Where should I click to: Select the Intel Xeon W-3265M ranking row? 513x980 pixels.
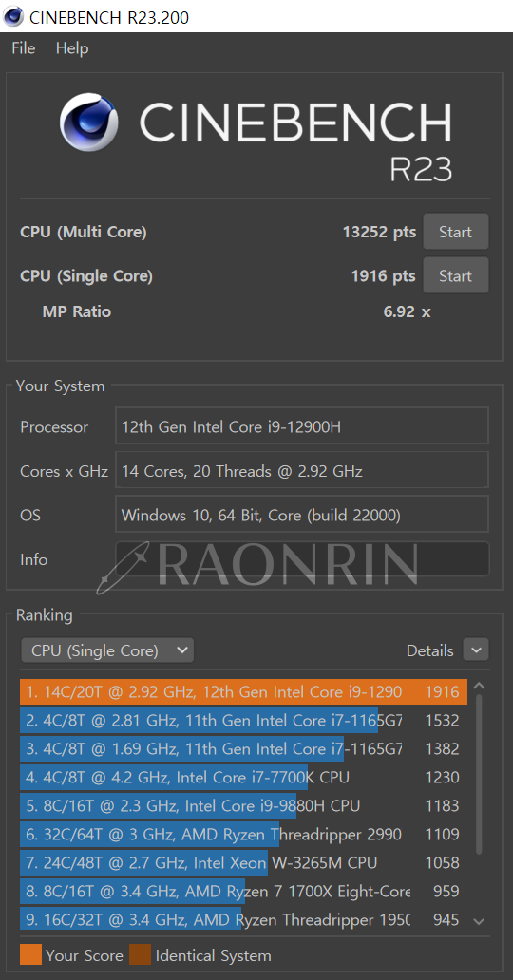pos(244,862)
